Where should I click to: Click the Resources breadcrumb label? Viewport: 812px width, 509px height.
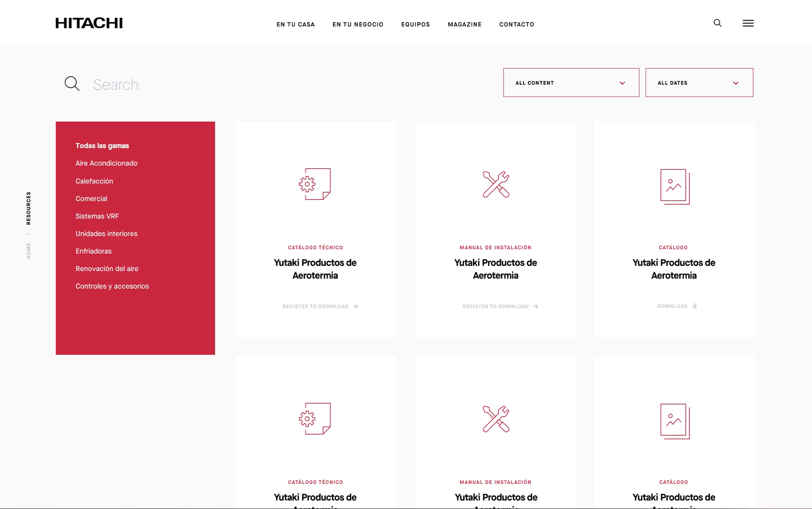[29, 208]
